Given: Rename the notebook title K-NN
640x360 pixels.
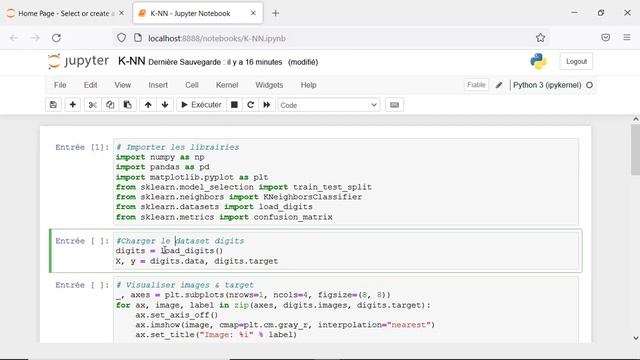Looking at the screenshot, I should pyautogui.click(x=131, y=61).
